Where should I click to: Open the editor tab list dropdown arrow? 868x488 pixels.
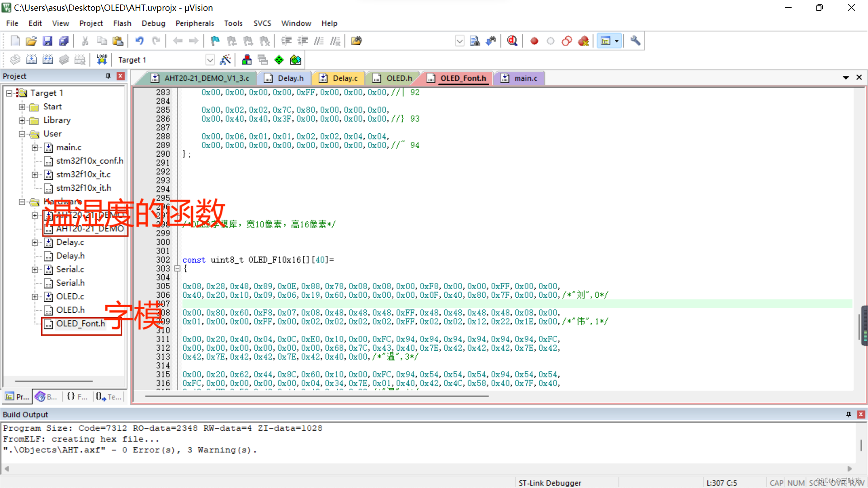click(845, 78)
